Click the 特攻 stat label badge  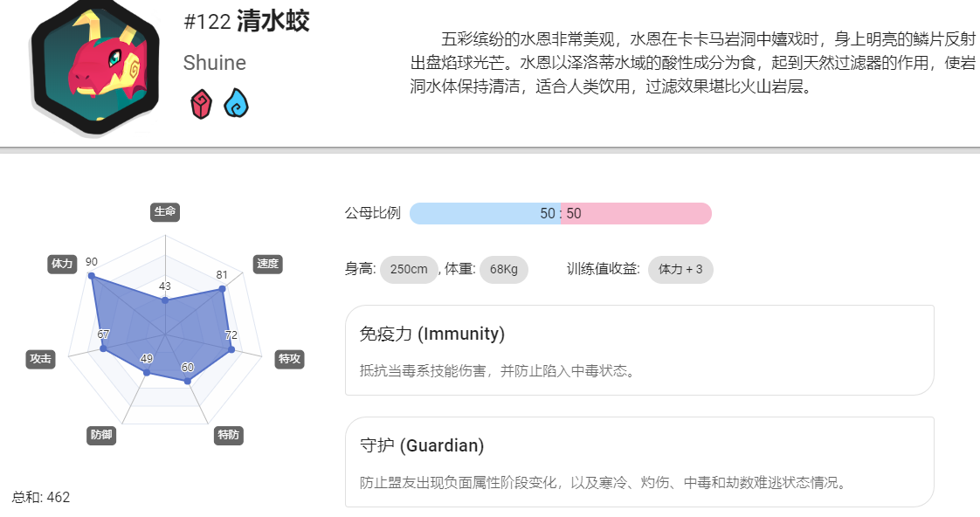[289, 359]
